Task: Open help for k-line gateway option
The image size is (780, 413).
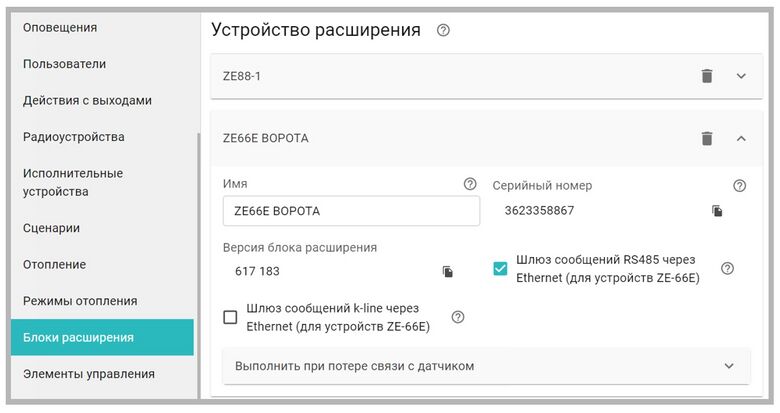Action: 458,317
